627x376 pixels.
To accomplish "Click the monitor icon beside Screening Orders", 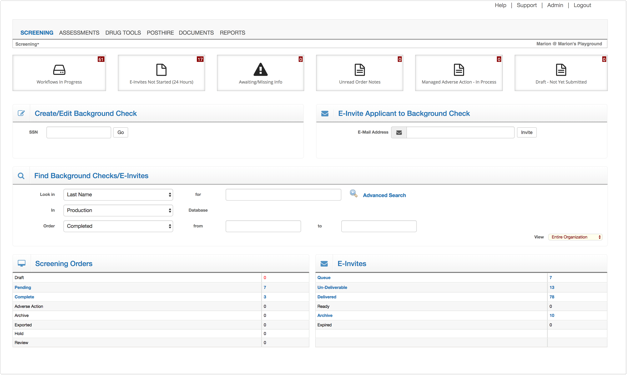I will 22,263.
